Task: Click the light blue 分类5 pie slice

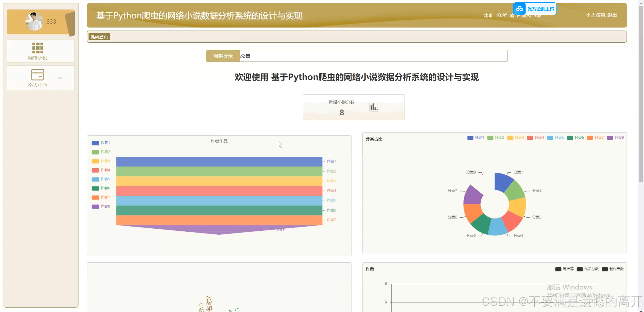Action: [497, 227]
